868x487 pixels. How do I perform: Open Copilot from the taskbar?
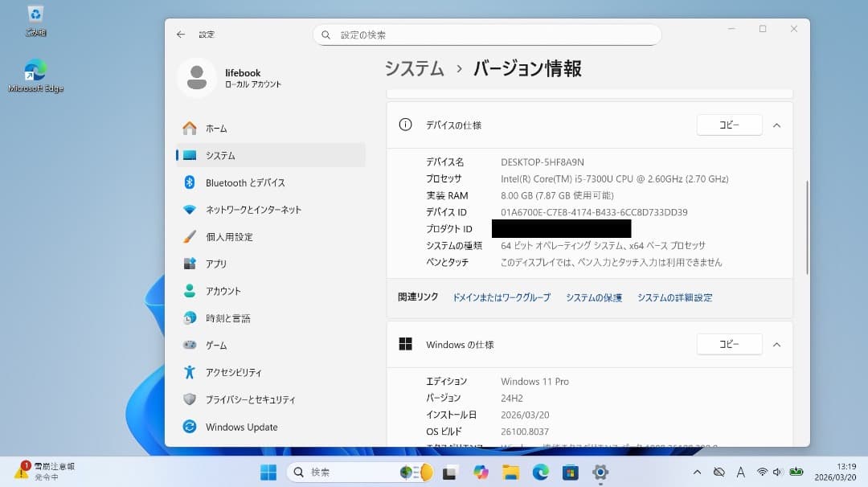tap(481, 473)
